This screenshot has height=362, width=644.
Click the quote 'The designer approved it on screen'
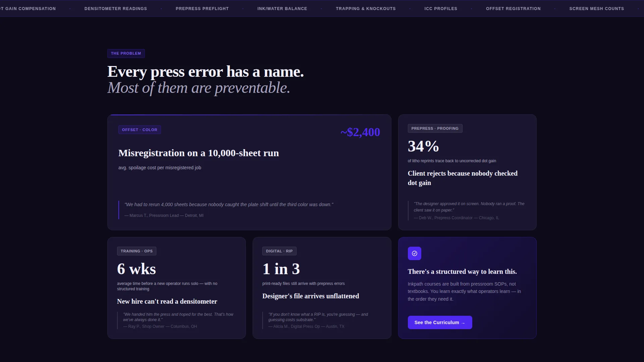pos(469,207)
